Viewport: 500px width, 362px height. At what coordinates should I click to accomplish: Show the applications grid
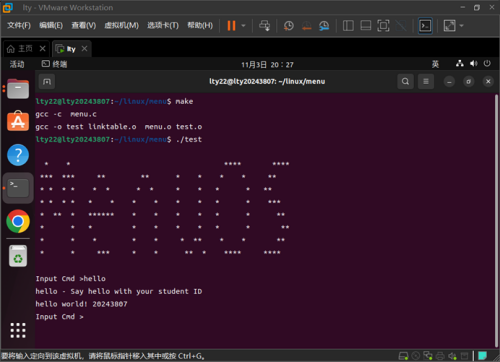point(18,330)
